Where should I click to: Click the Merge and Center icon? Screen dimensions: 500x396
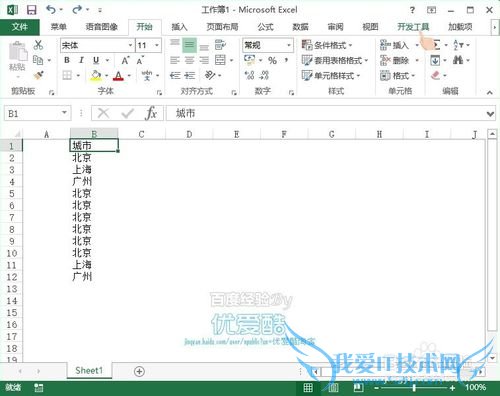click(220, 60)
